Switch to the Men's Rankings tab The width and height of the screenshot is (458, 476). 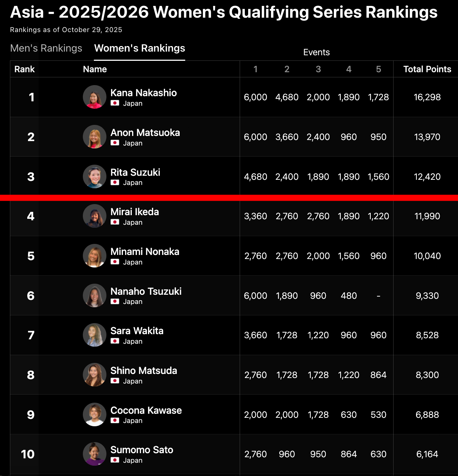46,48
